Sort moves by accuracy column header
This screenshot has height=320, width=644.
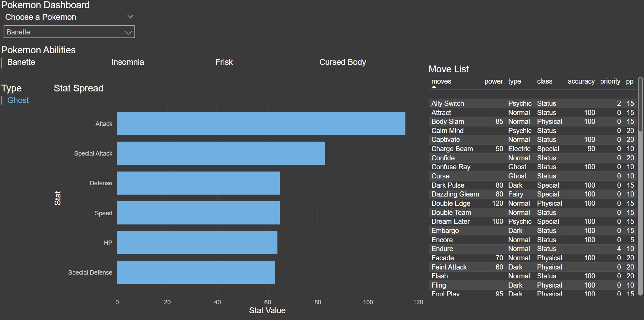coord(581,82)
